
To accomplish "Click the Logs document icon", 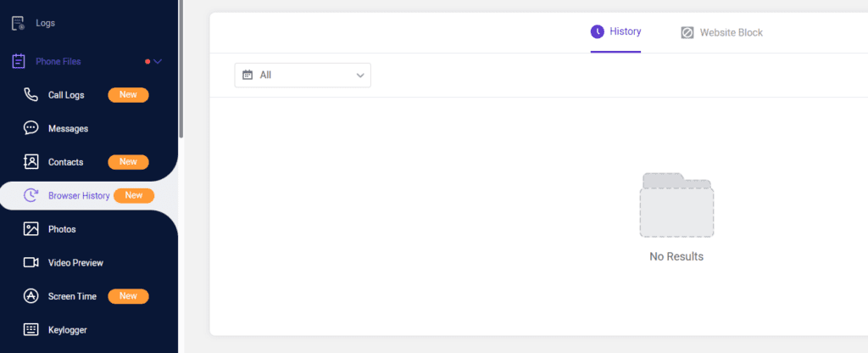I will click(18, 23).
